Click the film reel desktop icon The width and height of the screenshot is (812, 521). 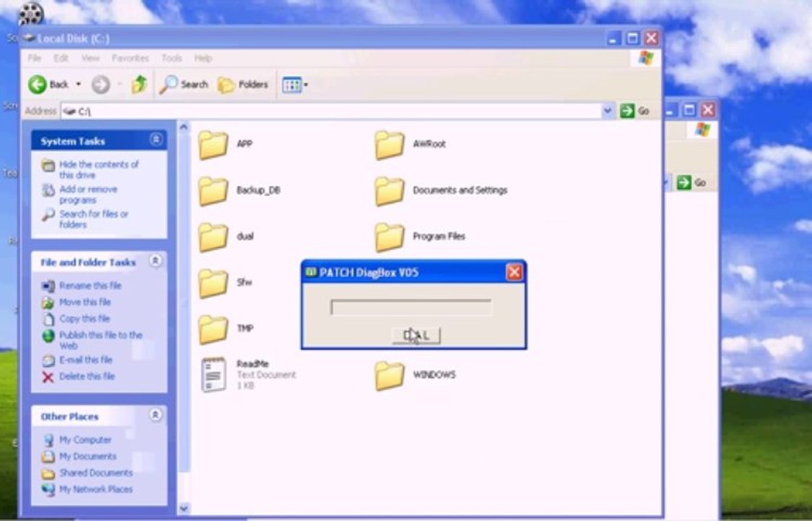pyautogui.click(x=30, y=13)
